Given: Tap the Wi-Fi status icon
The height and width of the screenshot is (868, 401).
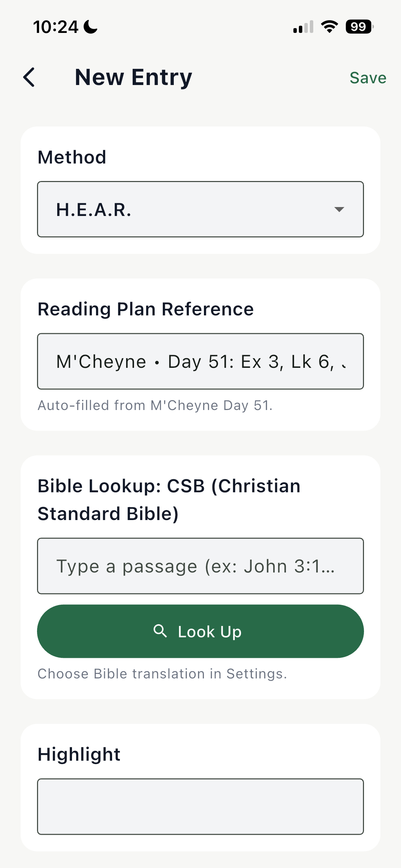Looking at the screenshot, I should (x=329, y=27).
